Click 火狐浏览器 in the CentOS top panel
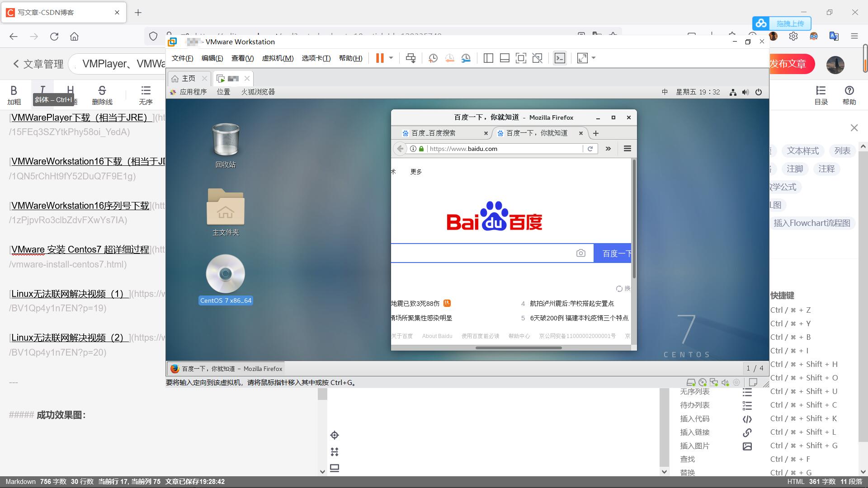The image size is (868, 488). [x=258, y=92]
